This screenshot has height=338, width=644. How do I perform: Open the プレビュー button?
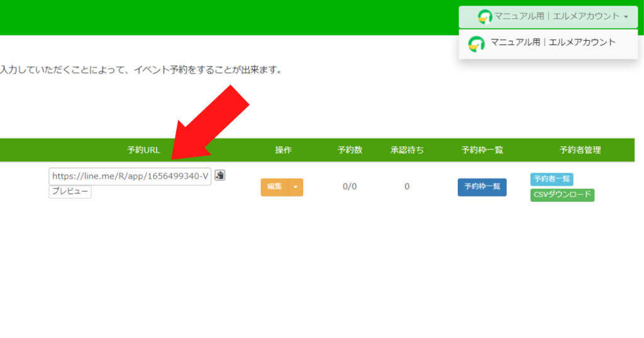click(x=70, y=192)
